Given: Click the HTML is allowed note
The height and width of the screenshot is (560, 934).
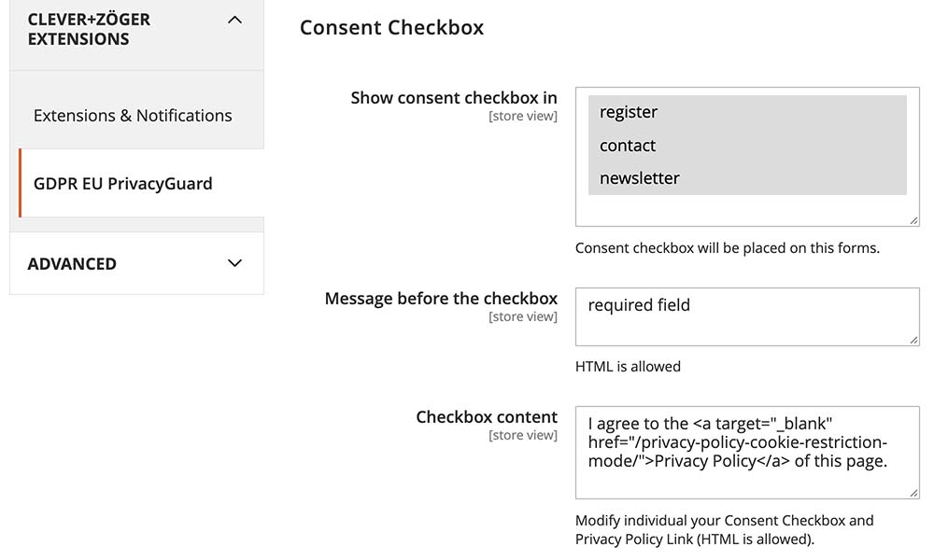Looking at the screenshot, I should tap(628, 367).
